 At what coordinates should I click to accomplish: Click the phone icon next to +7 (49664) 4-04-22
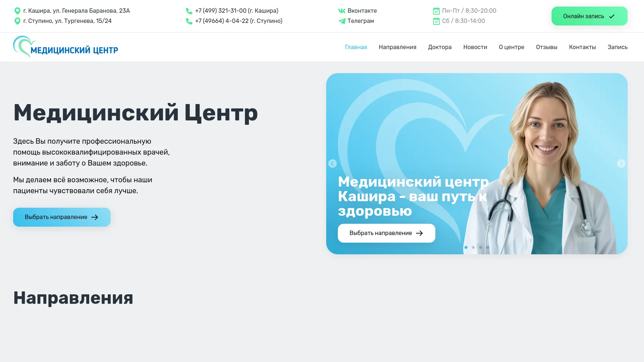tap(189, 21)
